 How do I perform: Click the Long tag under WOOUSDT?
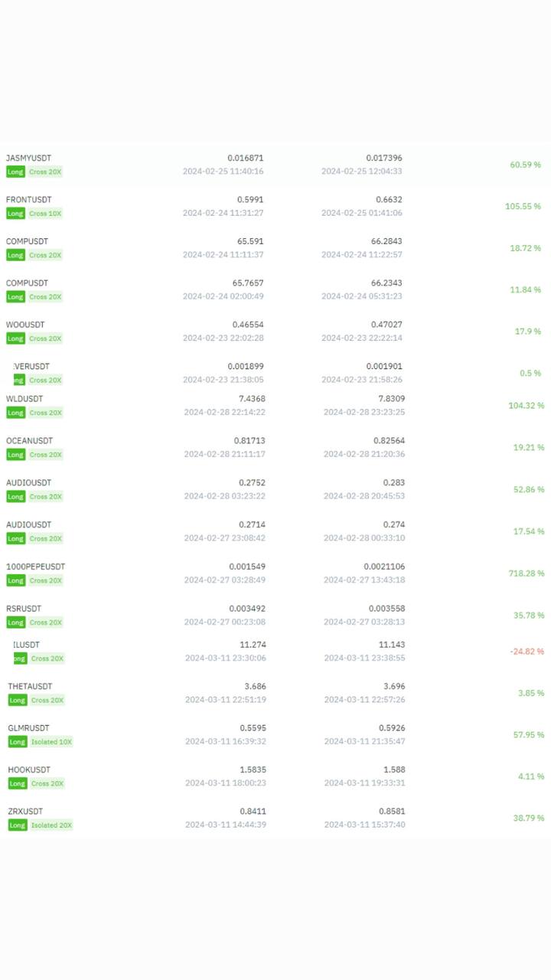tap(15, 338)
